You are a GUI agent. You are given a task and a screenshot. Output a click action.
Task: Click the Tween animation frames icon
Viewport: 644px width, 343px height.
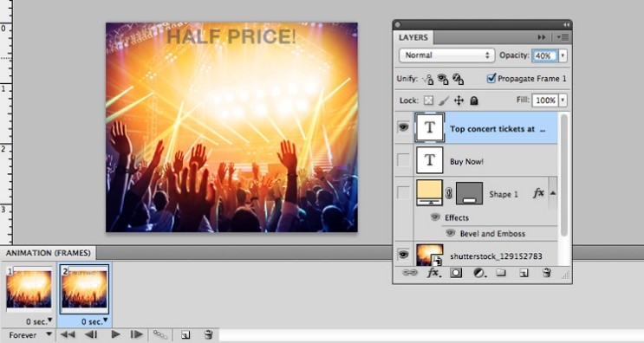click(160, 335)
